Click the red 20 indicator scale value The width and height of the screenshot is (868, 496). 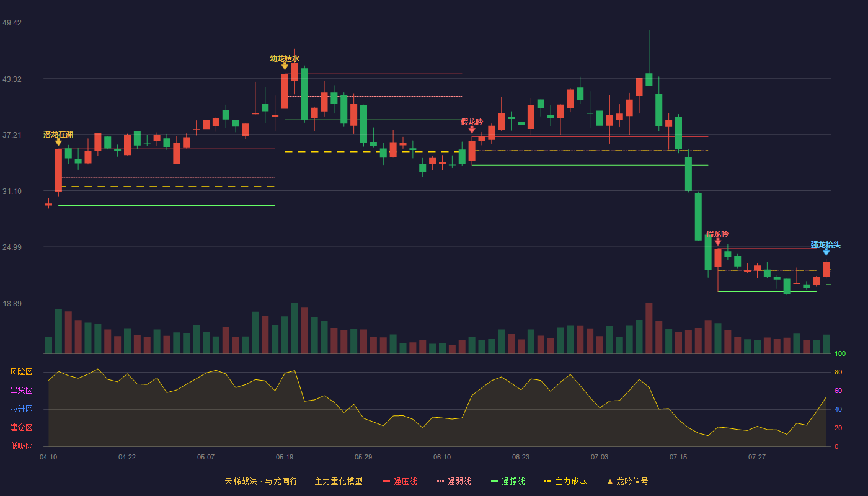[x=838, y=428]
